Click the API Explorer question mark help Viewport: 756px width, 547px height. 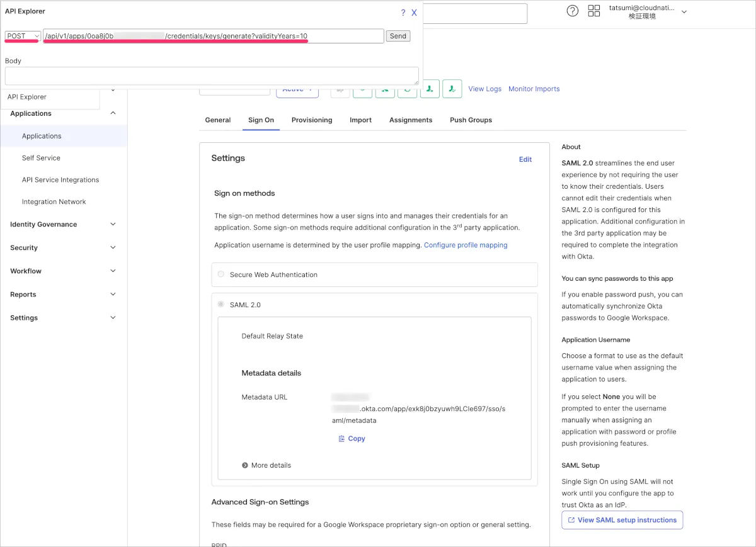(403, 13)
